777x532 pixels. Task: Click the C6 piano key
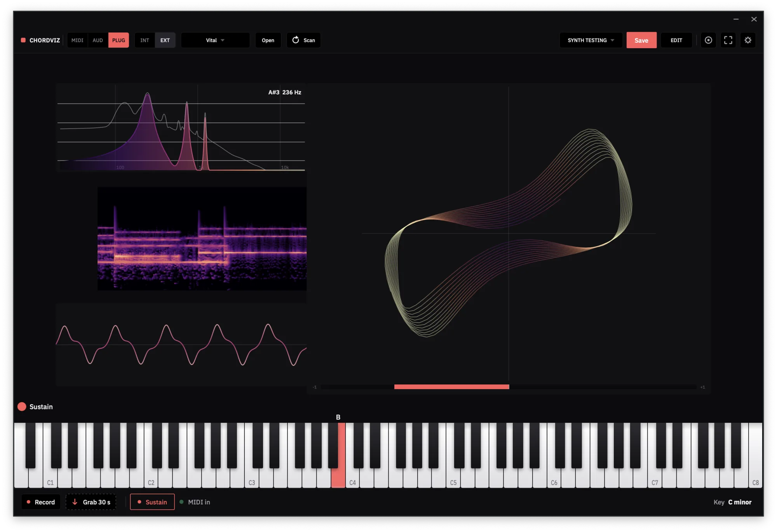[x=554, y=478]
